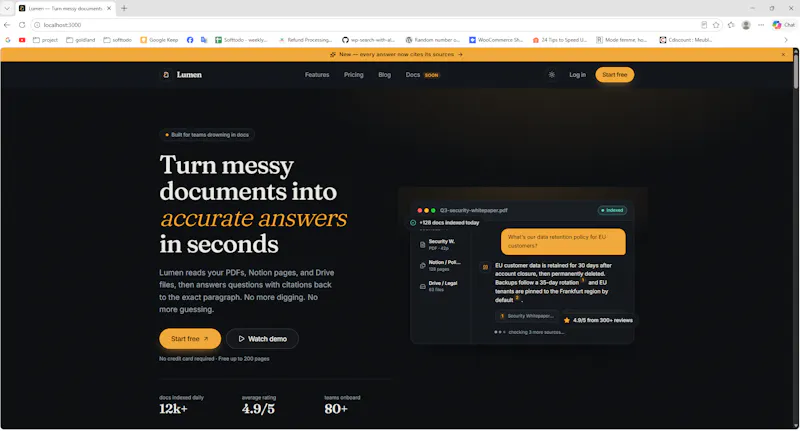The image size is (800, 431).
Task: Click the Lumen assistant avatar icon in chat
Action: click(485, 267)
